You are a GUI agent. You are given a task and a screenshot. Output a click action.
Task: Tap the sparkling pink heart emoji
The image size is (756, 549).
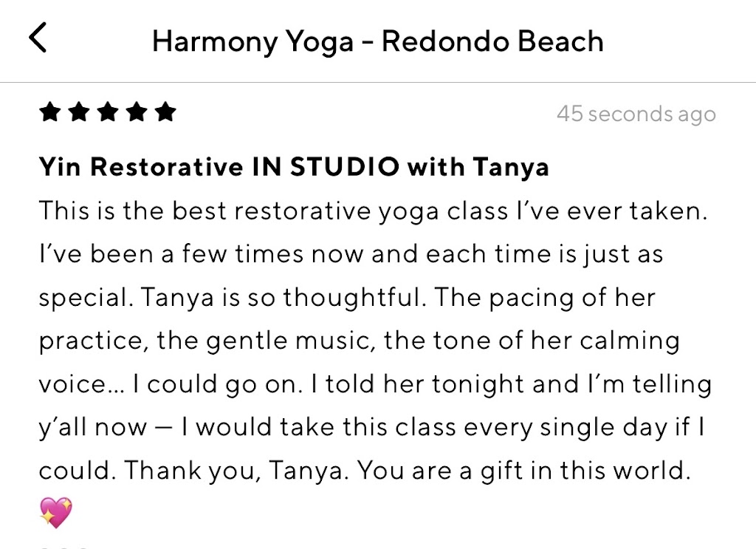(55, 512)
